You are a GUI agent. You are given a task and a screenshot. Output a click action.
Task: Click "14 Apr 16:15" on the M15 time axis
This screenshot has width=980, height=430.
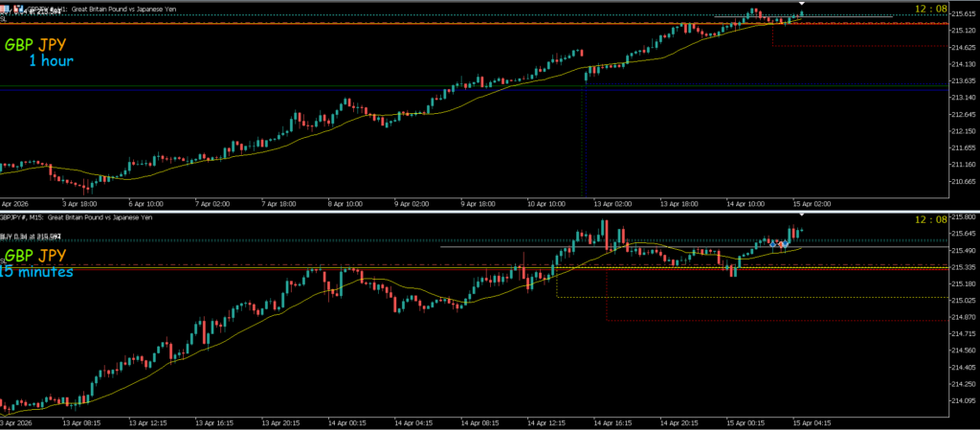(611, 421)
